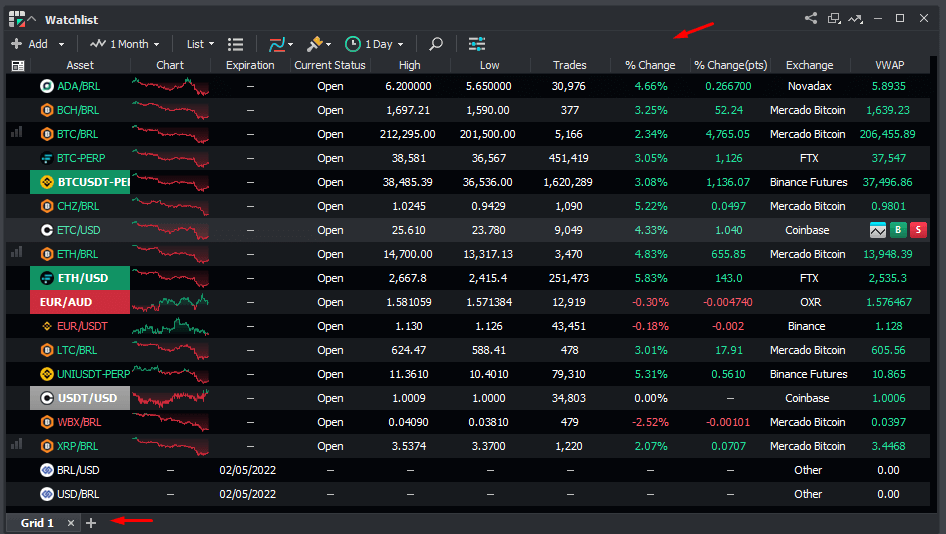Open chart icon on ETC/USD row
The width and height of the screenshot is (946, 534).
(878, 230)
